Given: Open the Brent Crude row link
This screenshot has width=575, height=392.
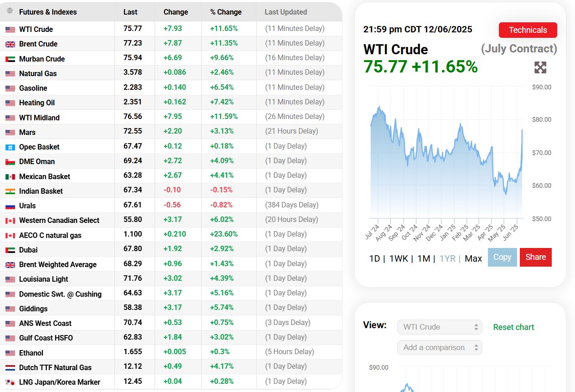Looking at the screenshot, I should pos(38,44).
